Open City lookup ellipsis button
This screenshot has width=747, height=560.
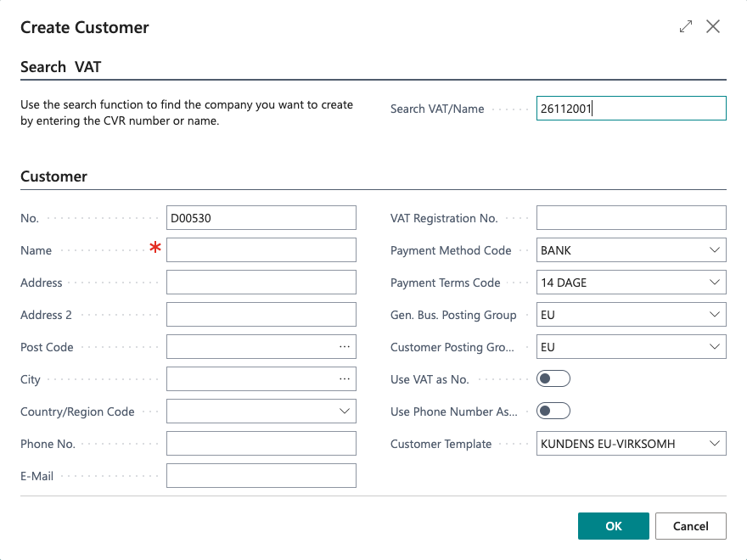coord(345,379)
